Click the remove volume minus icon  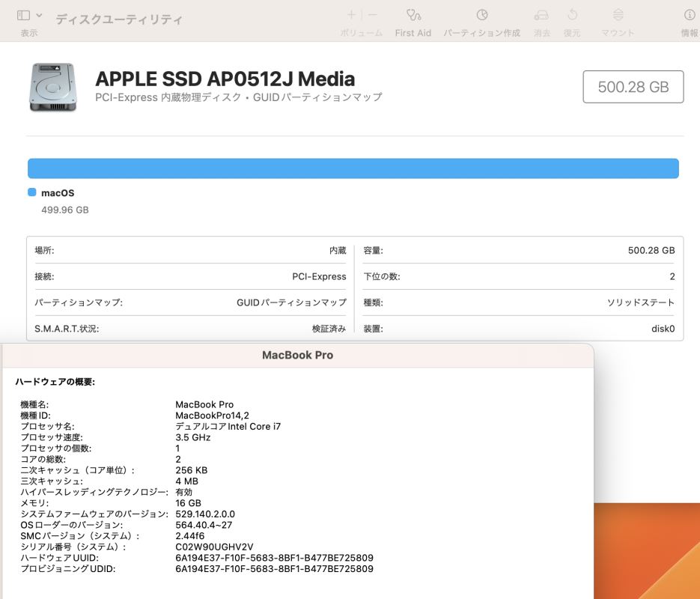[373, 15]
